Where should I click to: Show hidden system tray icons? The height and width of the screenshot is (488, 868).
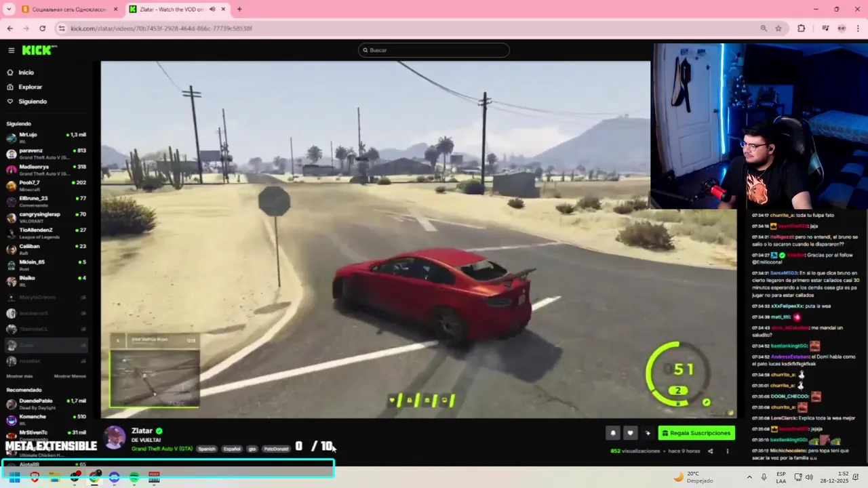click(749, 477)
